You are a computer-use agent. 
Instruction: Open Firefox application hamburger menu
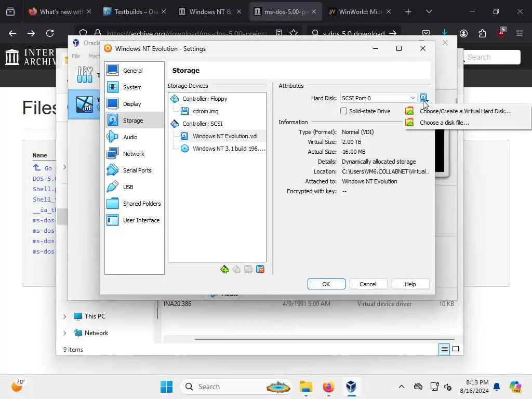point(520,33)
